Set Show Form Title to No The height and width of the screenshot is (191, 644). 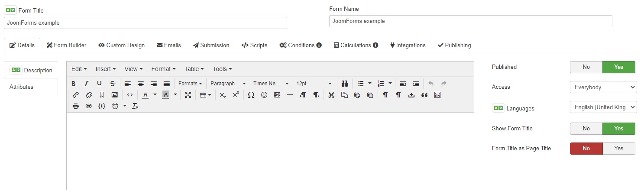pyautogui.click(x=586, y=129)
